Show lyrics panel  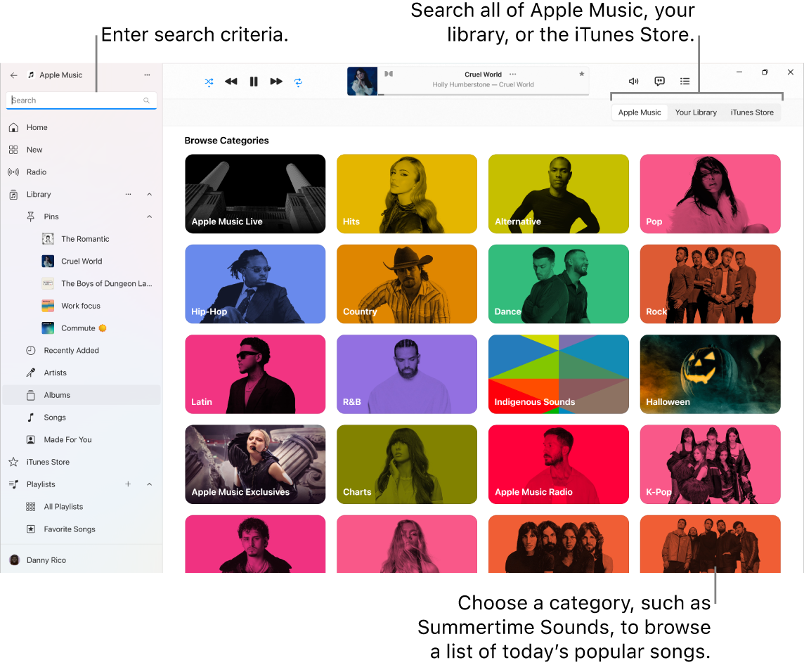pos(659,81)
